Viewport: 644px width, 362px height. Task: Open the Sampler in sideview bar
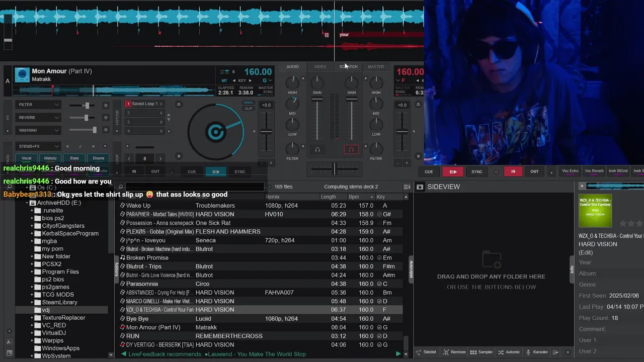[x=482, y=352]
